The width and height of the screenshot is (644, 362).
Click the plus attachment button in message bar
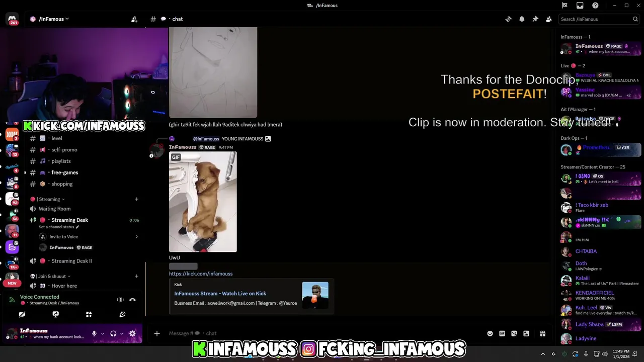coord(157,333)
